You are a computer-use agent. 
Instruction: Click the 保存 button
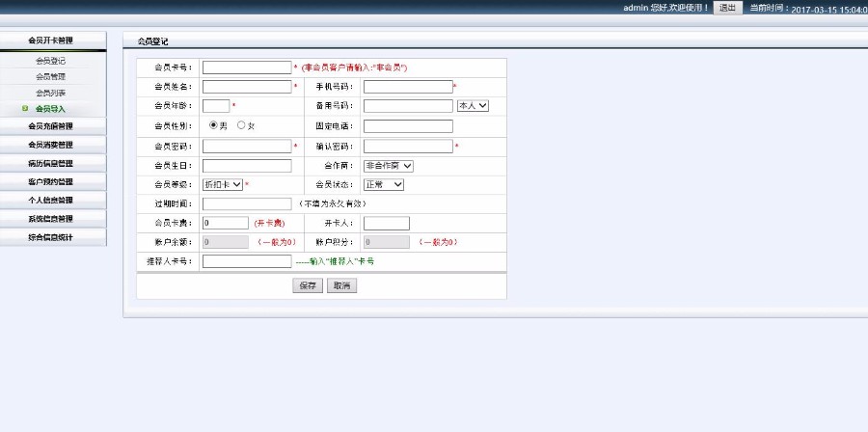[x=308, y=286]
